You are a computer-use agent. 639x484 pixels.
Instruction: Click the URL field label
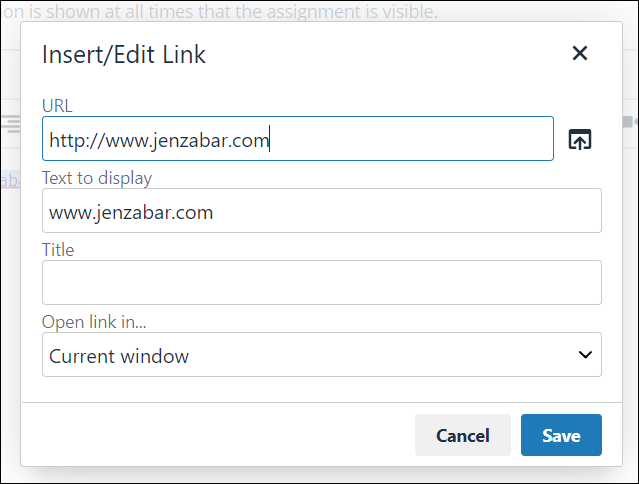[x=57, y=106]
